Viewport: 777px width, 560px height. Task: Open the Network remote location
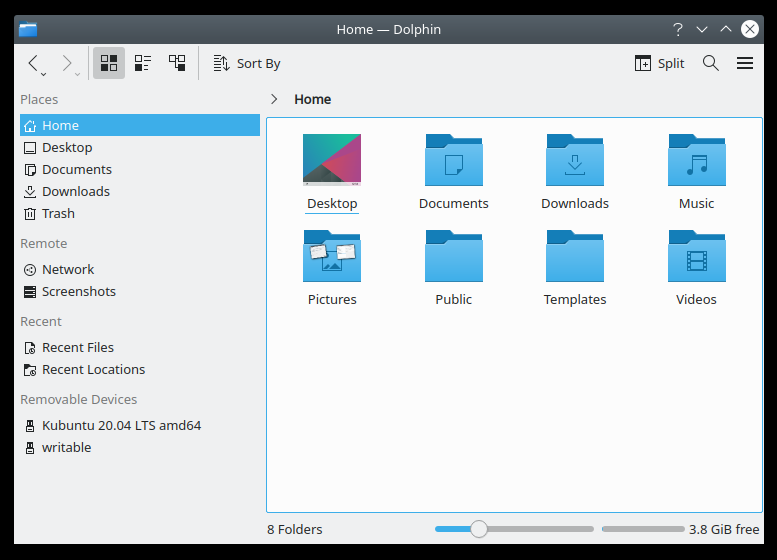click(67, 269)
